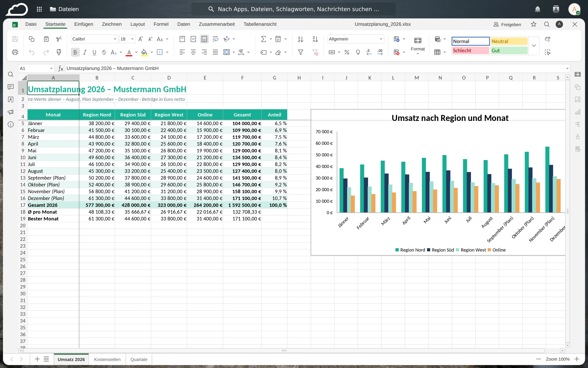Image resolution: width=588 pixels, height=368 pixels.
Task: Open the chart settings icon in right sidebar
Action: coord(578,112)
